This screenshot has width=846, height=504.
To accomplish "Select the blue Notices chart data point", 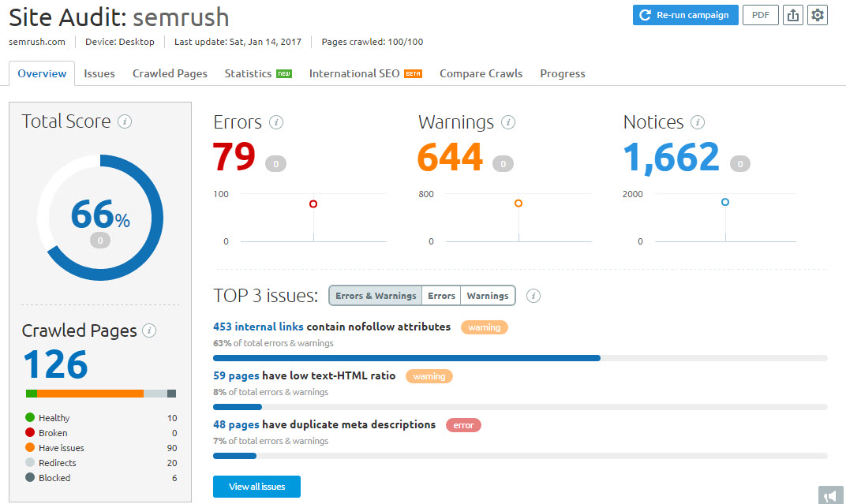I will coord(725,202).
